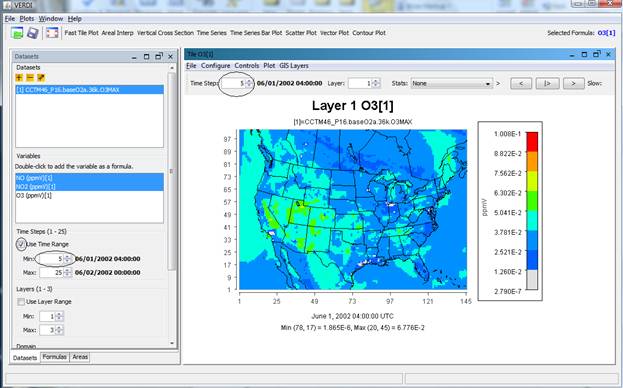Click the Datasets panel vertical scrollbar
Screen dimensions: 623x388
[172, 171]
